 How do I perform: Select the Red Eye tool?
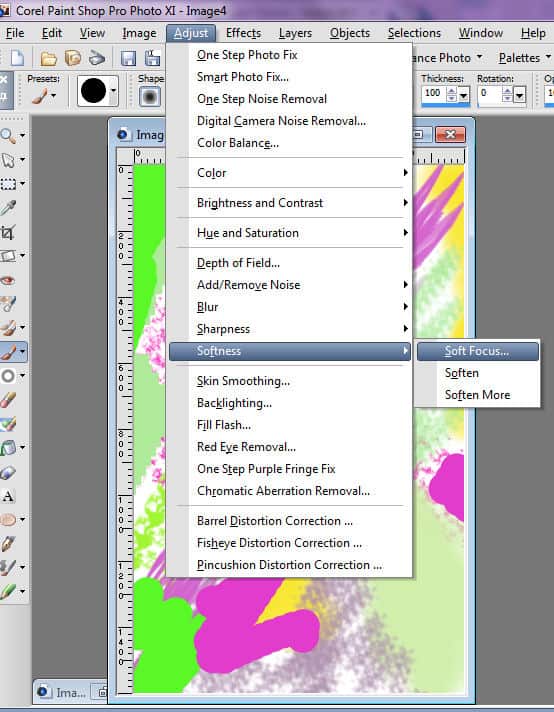point(8,280)
